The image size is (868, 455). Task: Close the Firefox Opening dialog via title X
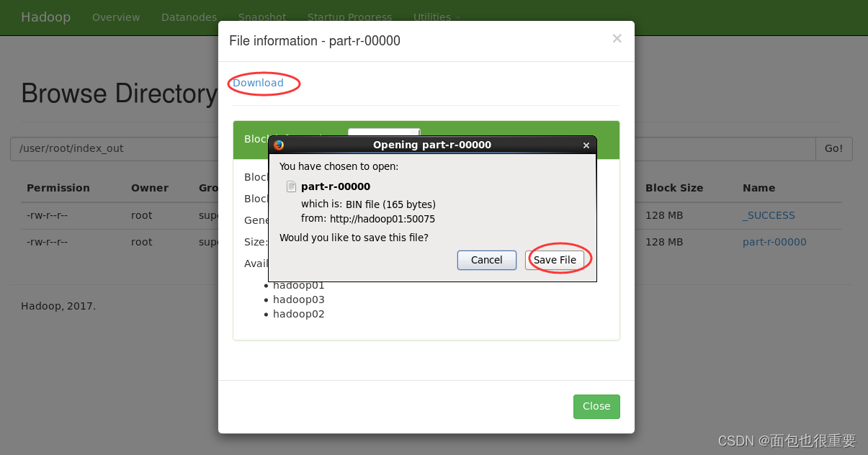(x=586, y=145)
